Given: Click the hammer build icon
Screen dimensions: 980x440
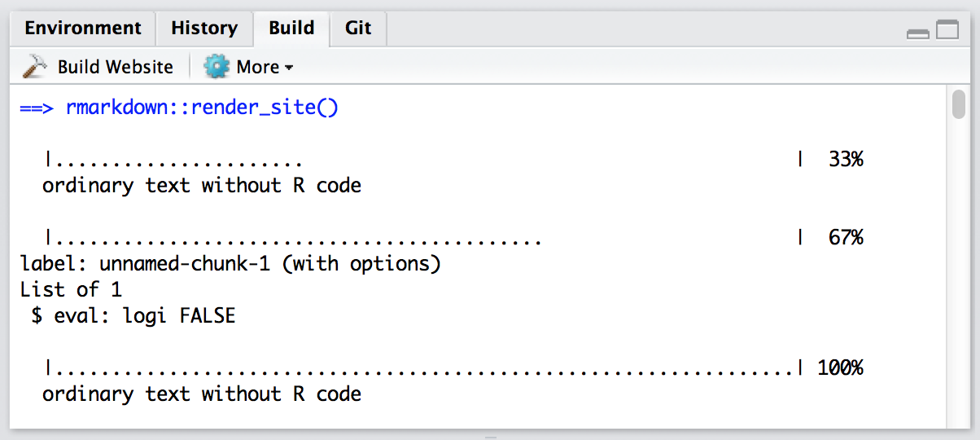Looking at the screenshot, I should coord(35,67).
